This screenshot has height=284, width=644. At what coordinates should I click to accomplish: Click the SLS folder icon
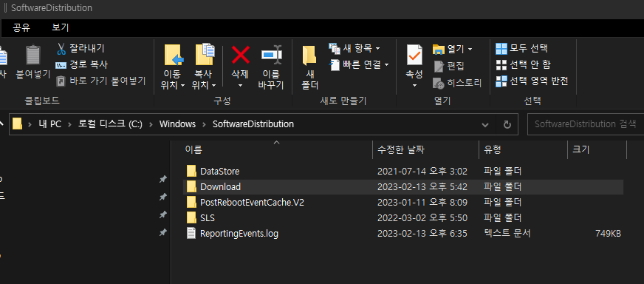191,217
